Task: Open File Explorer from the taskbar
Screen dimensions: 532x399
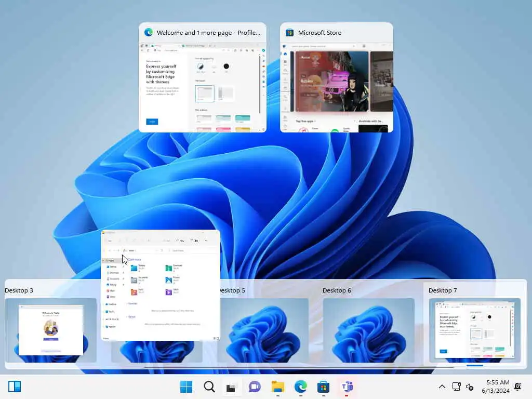Action: click(x=277, y=387)
